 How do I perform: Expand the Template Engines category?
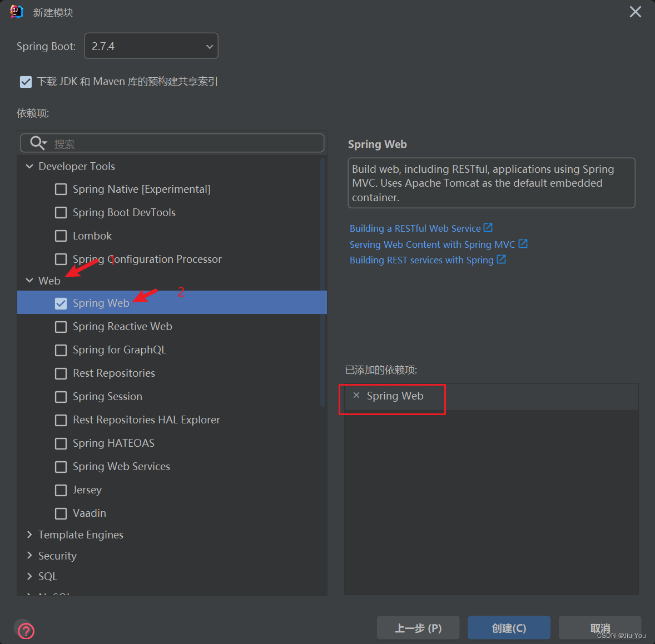[29, 534]
